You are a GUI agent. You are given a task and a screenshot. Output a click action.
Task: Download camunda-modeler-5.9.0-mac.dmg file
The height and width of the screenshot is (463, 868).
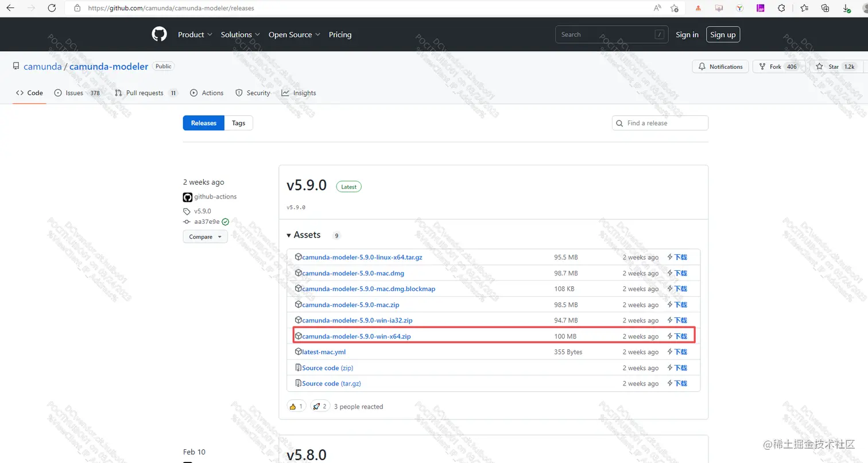coord(353,273)
